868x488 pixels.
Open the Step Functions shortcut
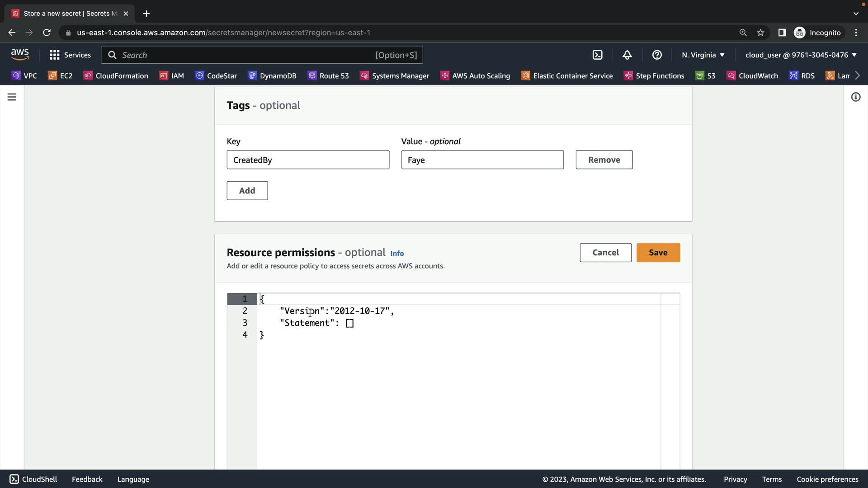pos(654,75)
